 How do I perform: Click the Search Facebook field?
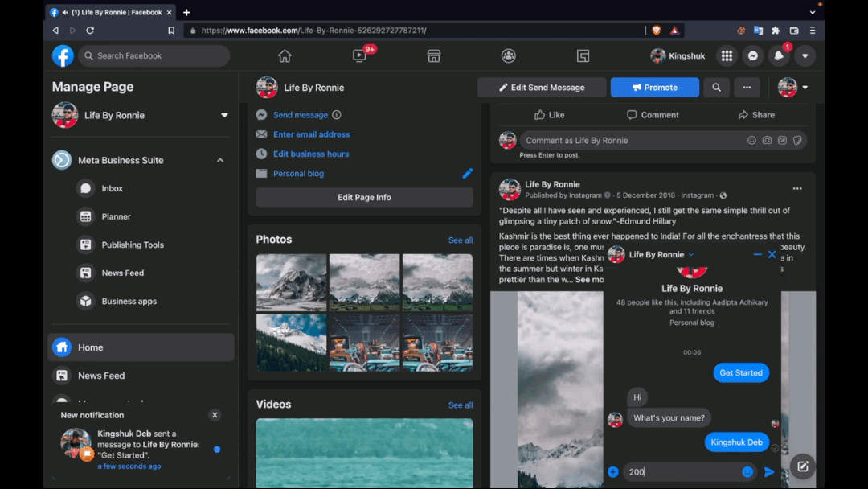[x=154, y=56]
